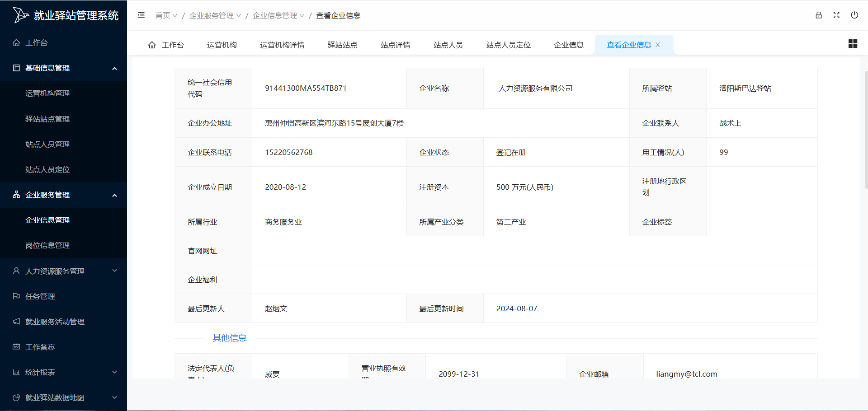
Task: Collapse the 企业服务管理 chevron
Action: tap(114, 195)
